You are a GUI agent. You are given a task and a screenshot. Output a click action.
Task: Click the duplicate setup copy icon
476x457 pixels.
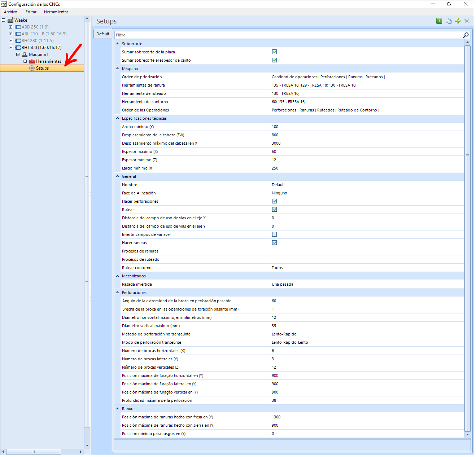click(x=449, y=21)
